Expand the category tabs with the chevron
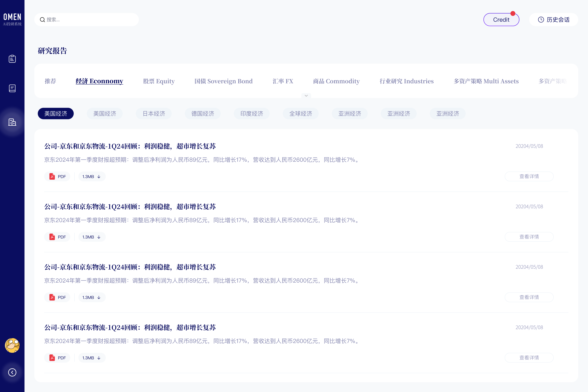Image resolution: width=588 pixels, height=392 pixels. (x=306, y=96)
